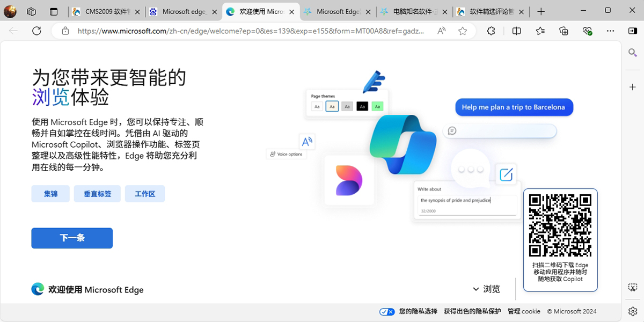Click the Refresh page icon
The width and height of the screenshot is (644, 322).
(x=36, y=31)
